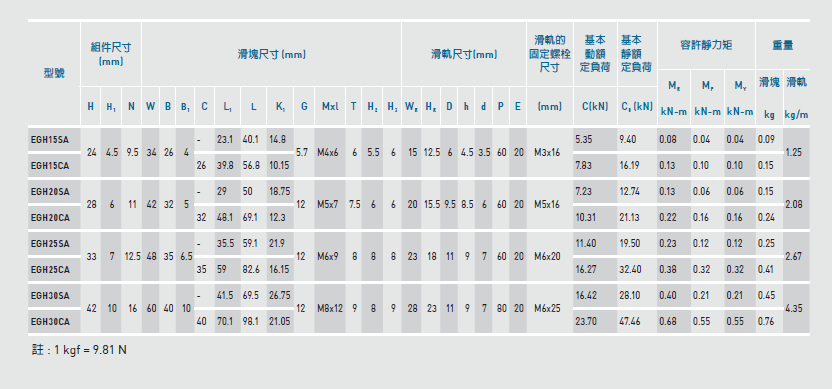Screen dimensions: 832x389
Task: Click the 39.8 value for EGH15CA
Action: [225, 166]
